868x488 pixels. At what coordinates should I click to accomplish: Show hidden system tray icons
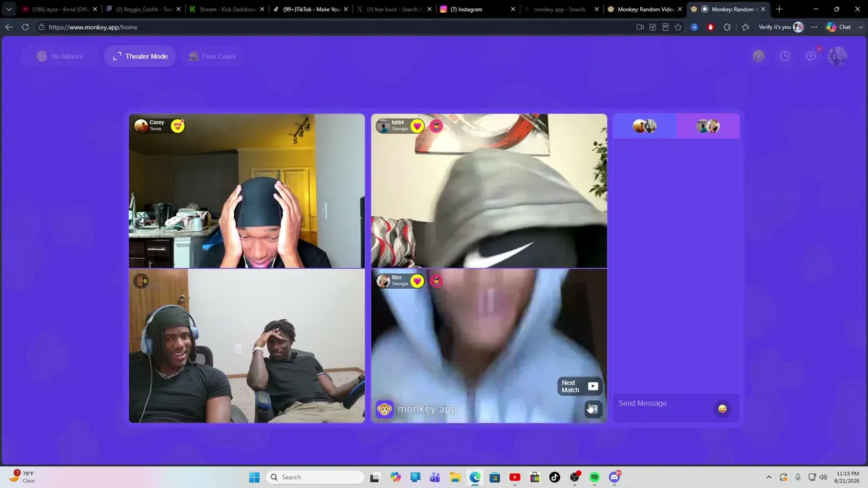768,477
